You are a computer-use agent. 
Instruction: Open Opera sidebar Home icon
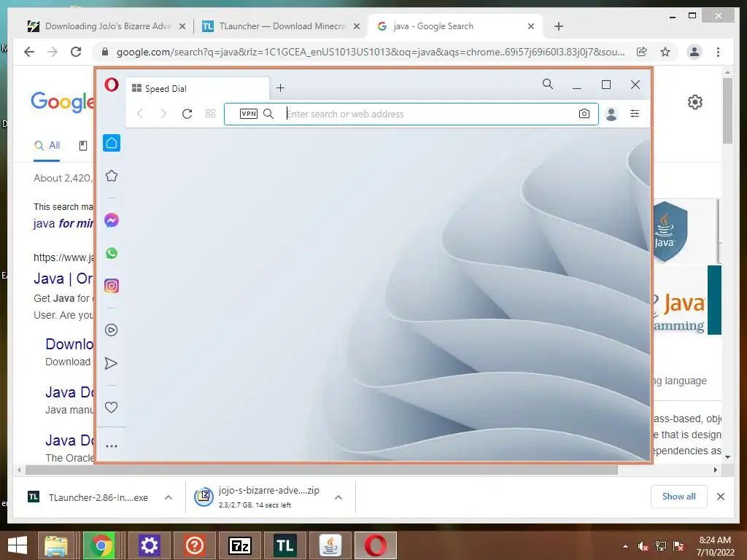coord(112,143)
